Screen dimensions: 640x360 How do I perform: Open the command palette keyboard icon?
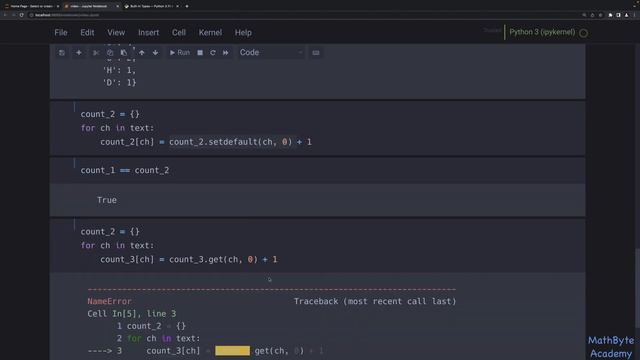pos(316,53)
